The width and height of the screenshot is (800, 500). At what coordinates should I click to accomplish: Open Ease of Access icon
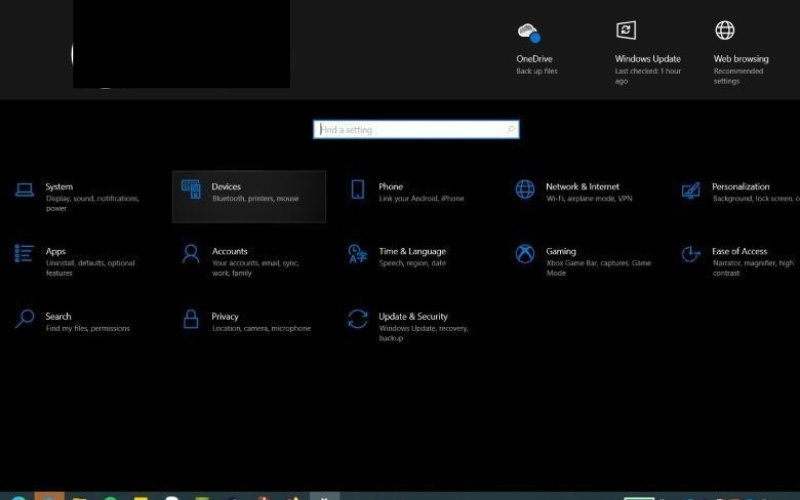pyautogui.click(x=690, y=254)
